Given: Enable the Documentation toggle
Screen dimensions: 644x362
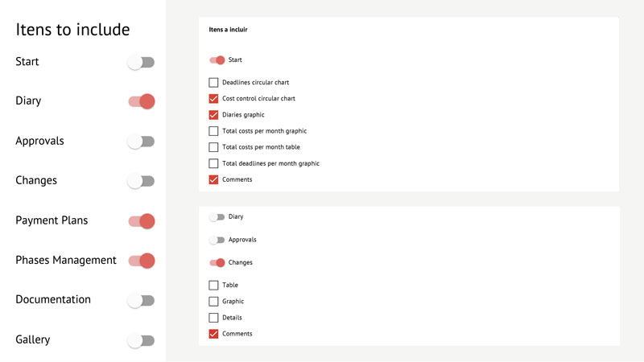Looking at the screenshot, I should [x=141, y=300].
